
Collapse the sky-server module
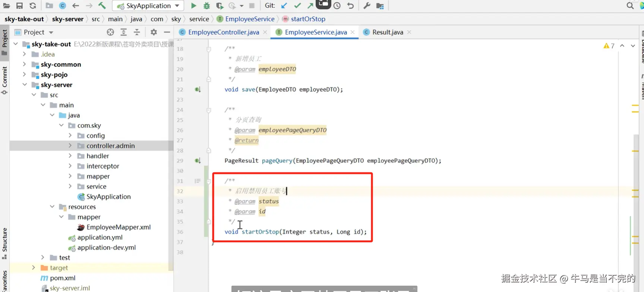point(25,85)
